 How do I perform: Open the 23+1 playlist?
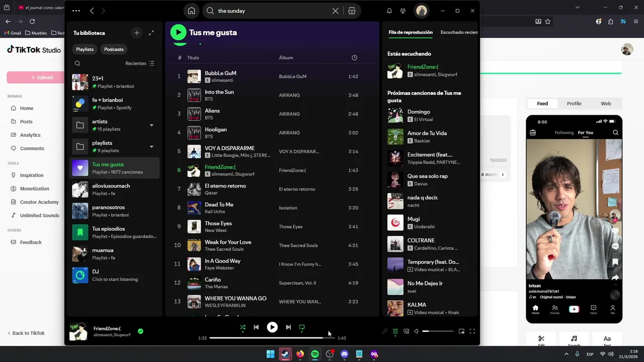click(114, 82)
